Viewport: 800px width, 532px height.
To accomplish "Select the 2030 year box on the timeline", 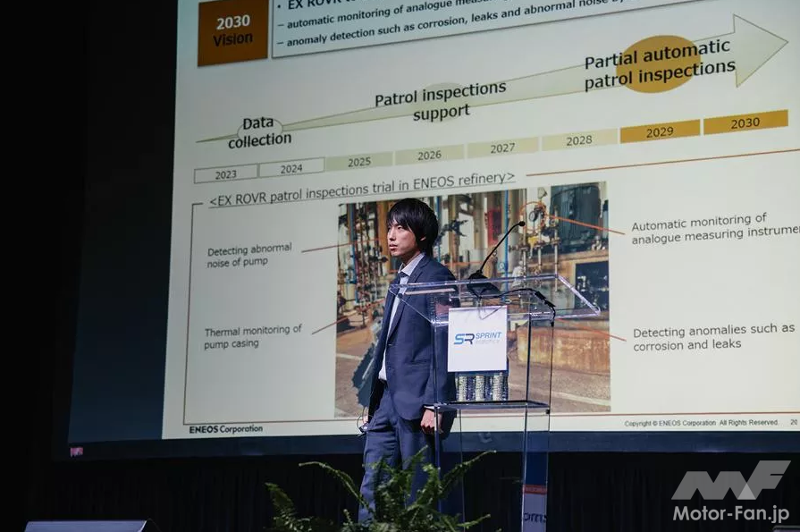I will click(745, 122).
